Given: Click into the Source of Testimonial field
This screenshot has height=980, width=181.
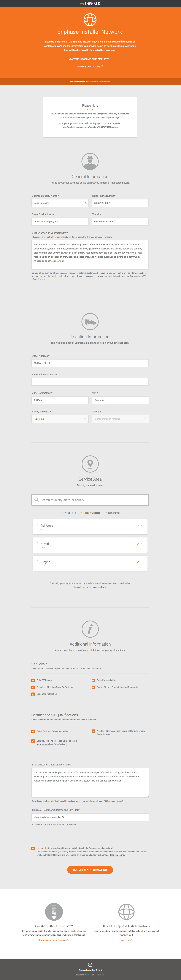Looking at the screenshot, I should (x=90, y=817).
